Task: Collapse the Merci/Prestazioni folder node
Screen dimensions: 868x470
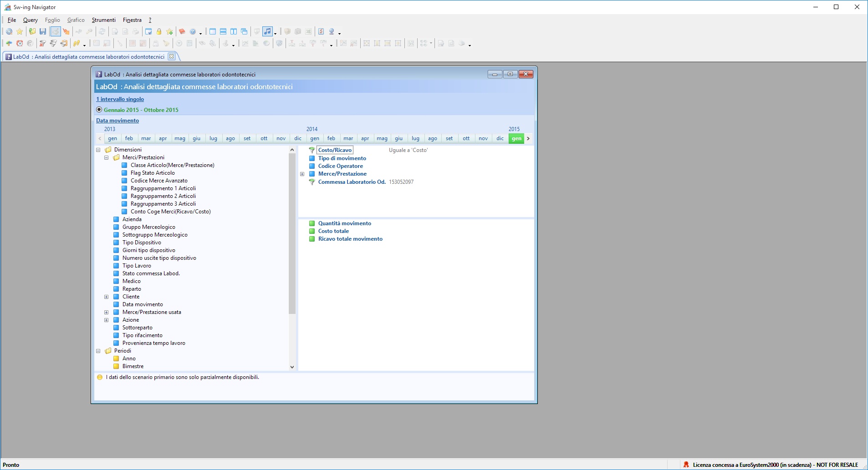Action: (107, 157)
